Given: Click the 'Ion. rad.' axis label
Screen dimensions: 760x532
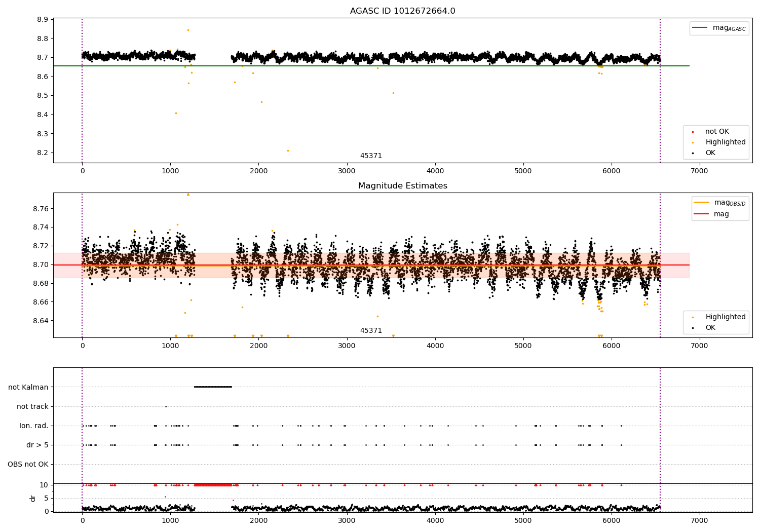Looking at the screenshot, I should [34, 426].
